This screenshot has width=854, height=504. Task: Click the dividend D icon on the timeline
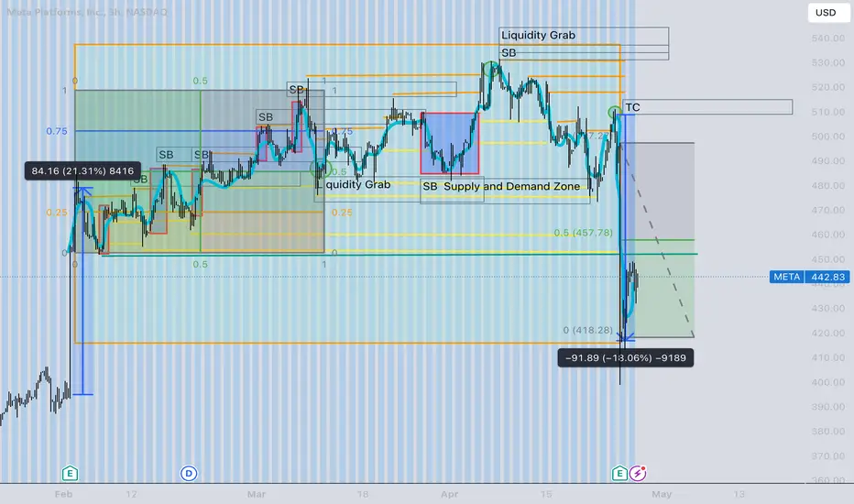pos(189,474)
